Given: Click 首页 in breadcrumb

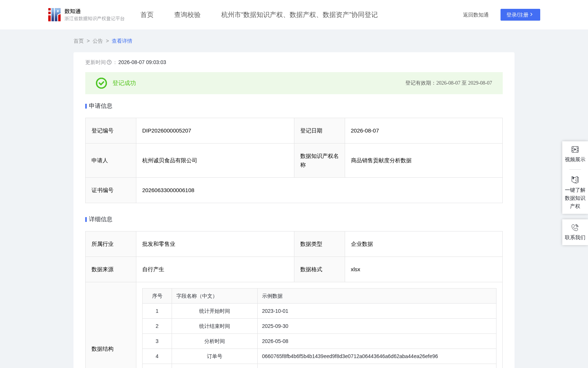Looking at the screenshot, I should [79, 41].
